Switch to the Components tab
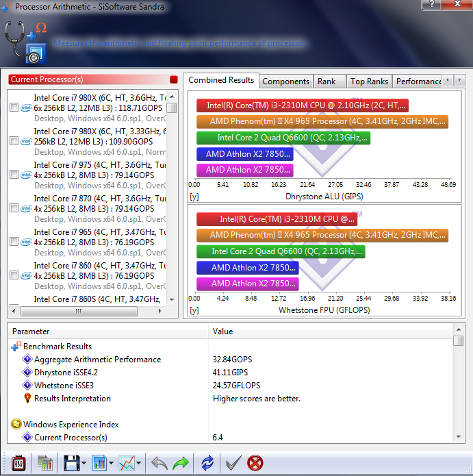Image resolution: width=473 pixels, height=476 pixels. [285, 82]
